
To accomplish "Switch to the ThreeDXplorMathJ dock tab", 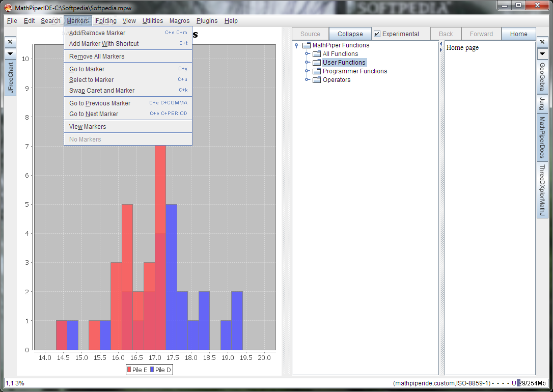I will pyautogui.click(x=542, y=190).
